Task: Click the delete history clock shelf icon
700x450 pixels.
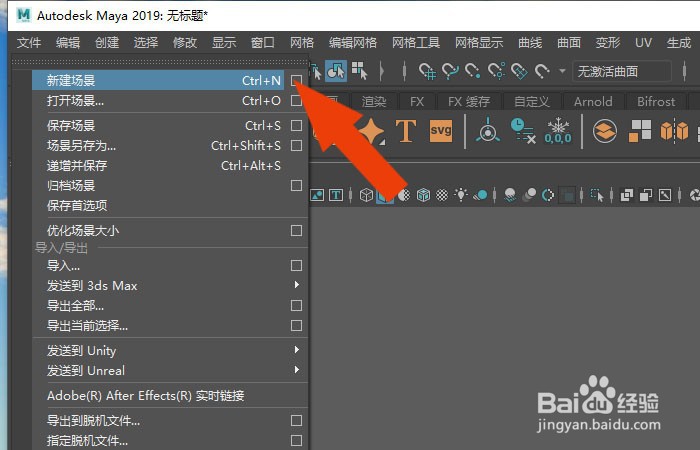Action: pyautogui.click(x=522, y=130)
